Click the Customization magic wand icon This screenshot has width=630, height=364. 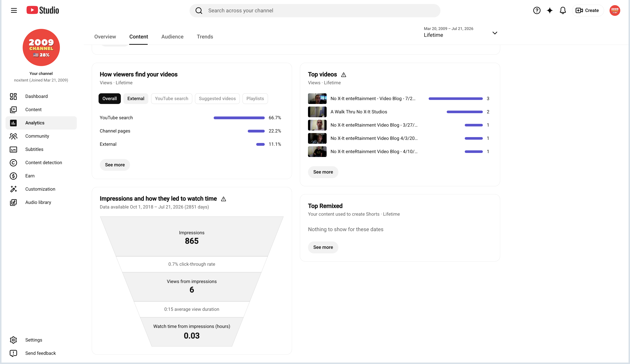coord(13,189)
